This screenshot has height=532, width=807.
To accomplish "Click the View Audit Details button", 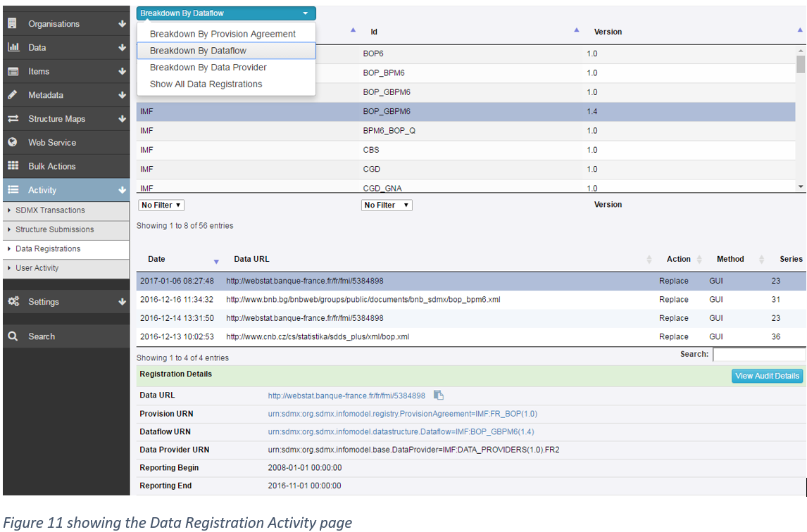I will (x=767, y=376).
